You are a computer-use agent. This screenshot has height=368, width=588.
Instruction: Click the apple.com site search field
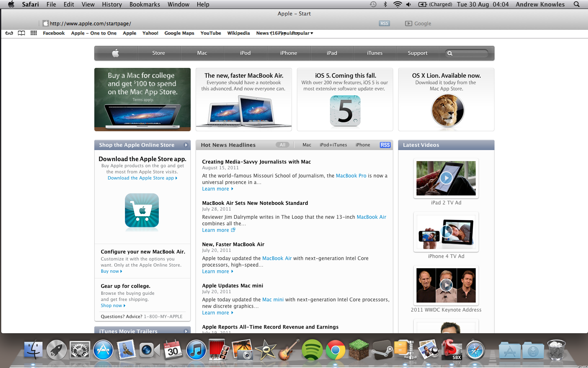(x=468, y=53)
